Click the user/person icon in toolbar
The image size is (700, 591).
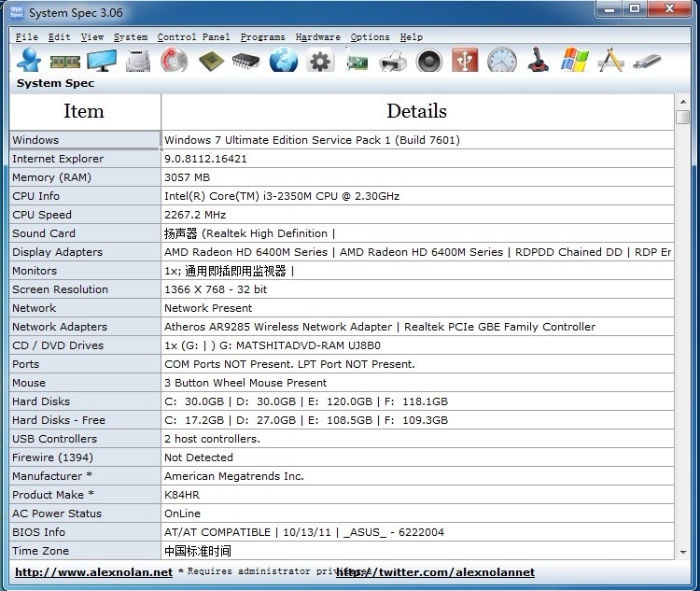click(x=29, y=61)
